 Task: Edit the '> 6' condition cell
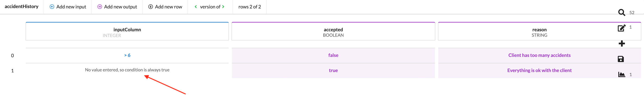127,55
